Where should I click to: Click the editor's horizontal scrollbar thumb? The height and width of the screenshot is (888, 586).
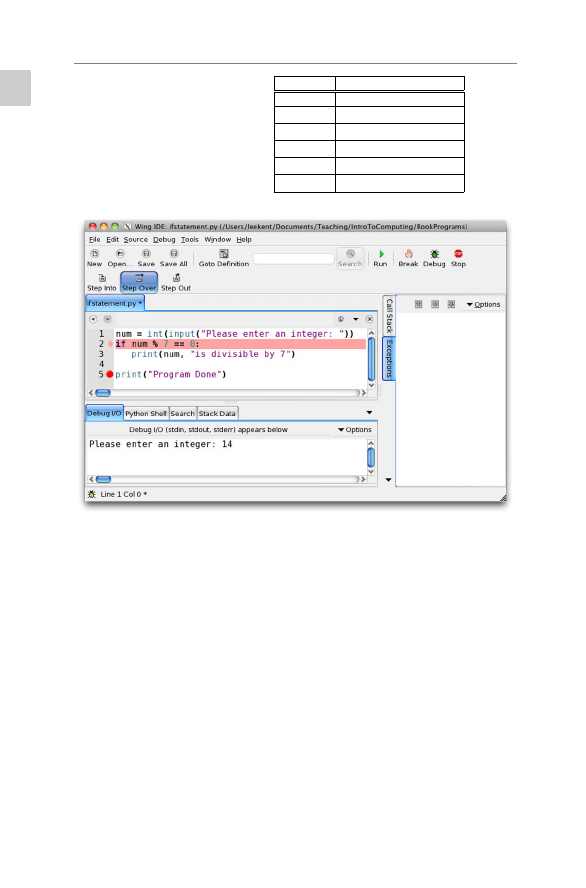(x=103, y=393)
